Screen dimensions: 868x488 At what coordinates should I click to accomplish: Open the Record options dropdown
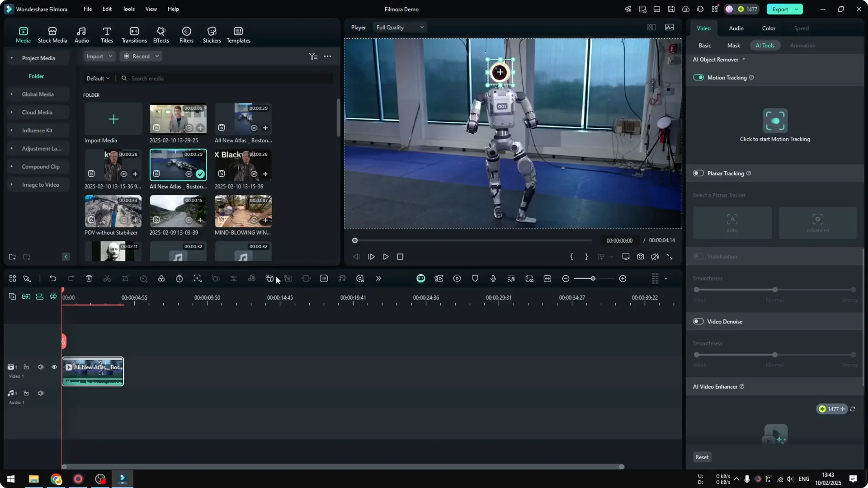[x=156, y=56]
